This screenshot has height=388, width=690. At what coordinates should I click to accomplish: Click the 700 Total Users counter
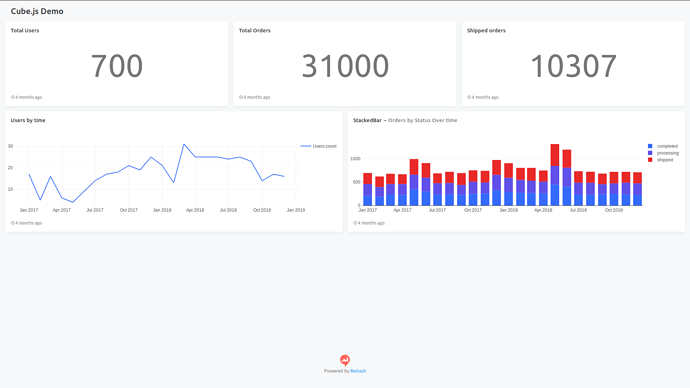point(117,66)
